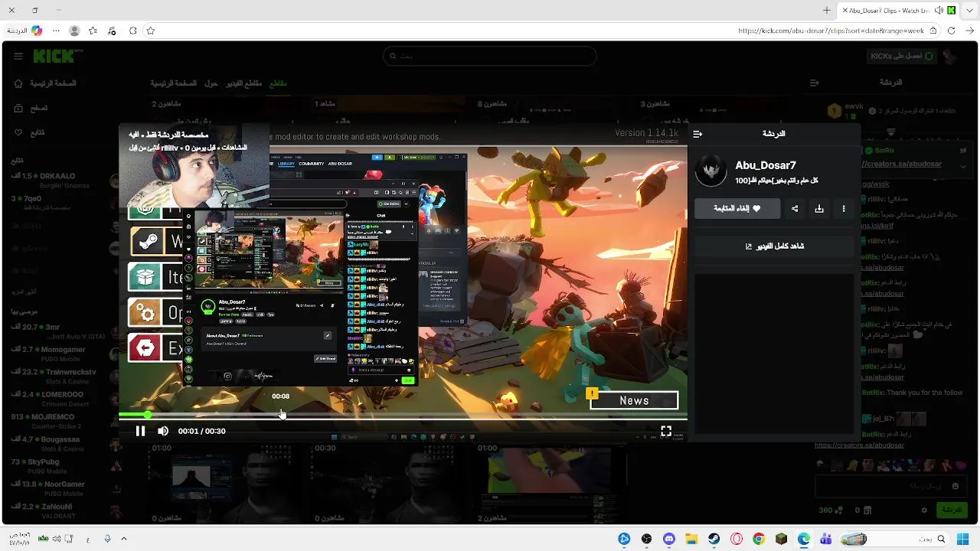The height and width of the screenshot is (551, 980).
Task: Open Edge profile avatar
Action: click(74, 31)
